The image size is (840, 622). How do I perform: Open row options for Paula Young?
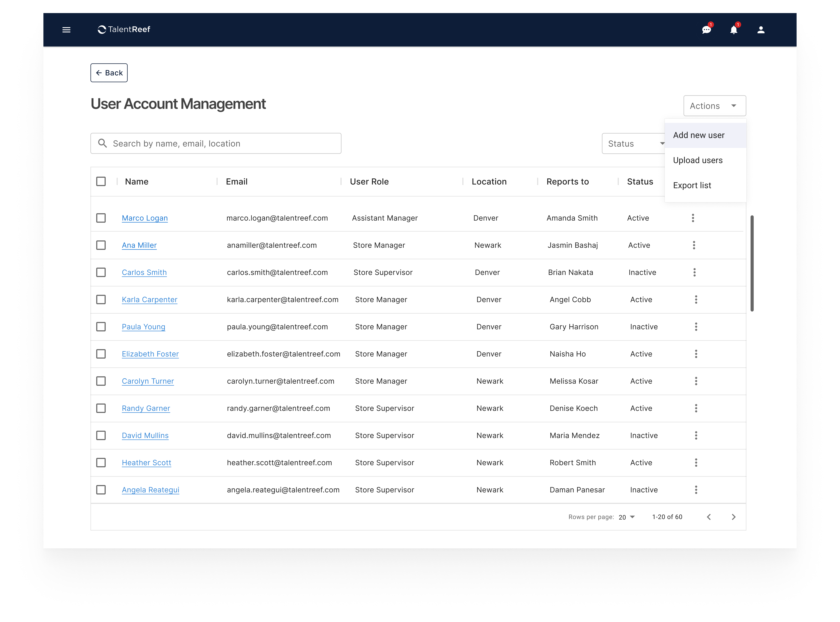(x=696, y=327)
